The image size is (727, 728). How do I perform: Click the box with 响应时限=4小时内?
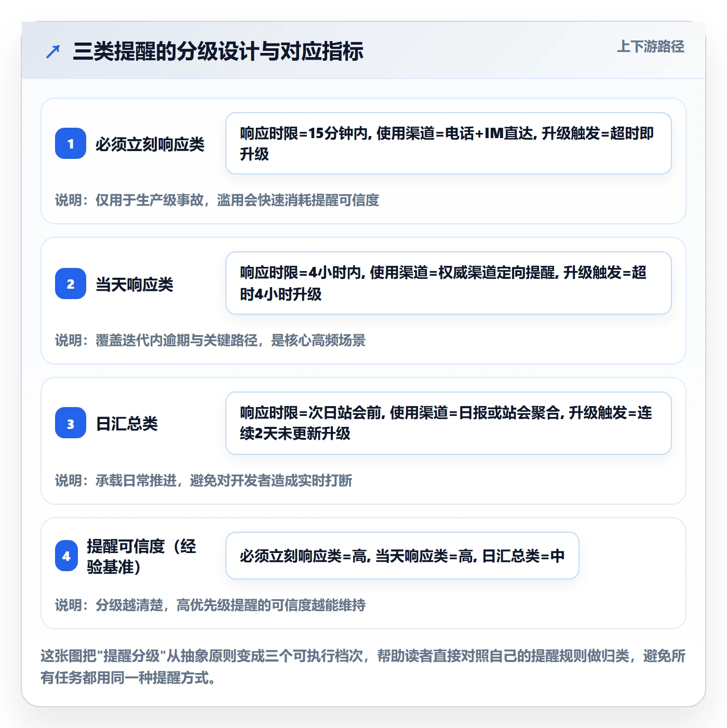coord(449,283)
